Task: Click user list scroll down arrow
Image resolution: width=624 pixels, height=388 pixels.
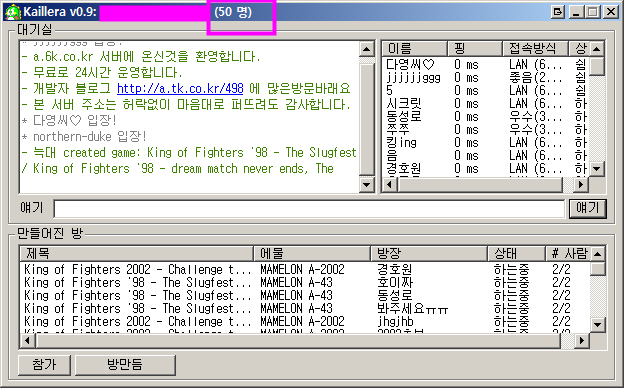Action: tap(596, 169)
